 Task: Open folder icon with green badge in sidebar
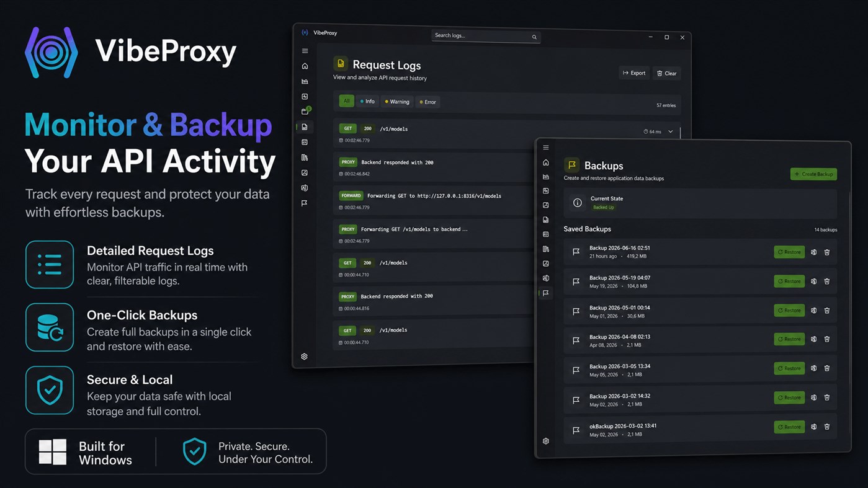pyautogui.click(x=305, y=111)
